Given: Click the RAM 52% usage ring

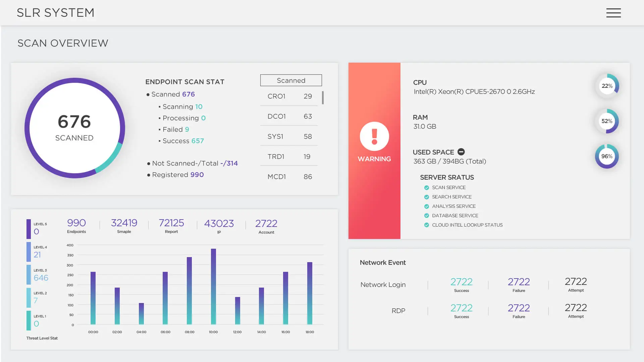Looking at the screenshot, I should pos(607,121).
